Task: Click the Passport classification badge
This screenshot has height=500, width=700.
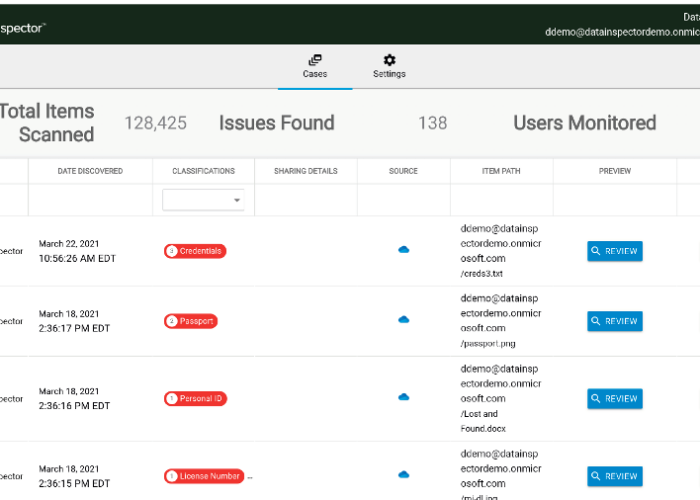Action: click(191, 321)
